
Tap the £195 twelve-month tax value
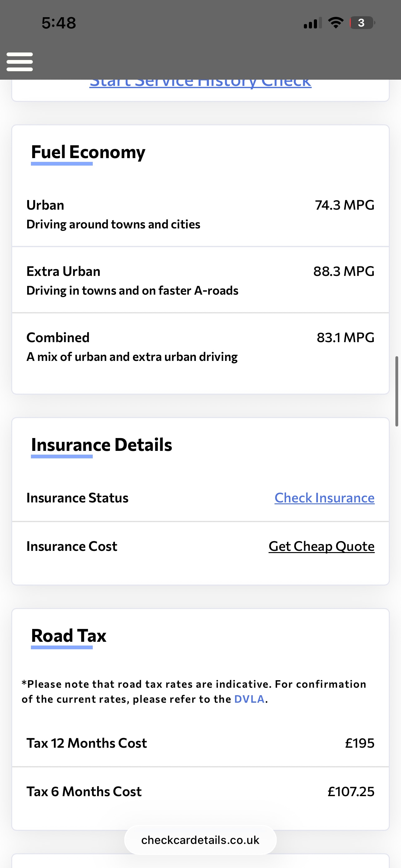(359, 743)
